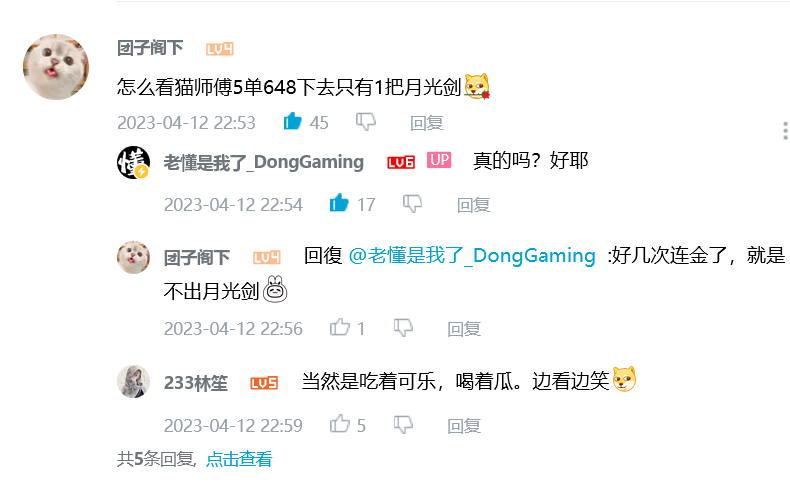The height and width of the screenshot is (483, 790).
Task: Dislike the top comment by 团子阁下
Action: click(x=366, y=122)
